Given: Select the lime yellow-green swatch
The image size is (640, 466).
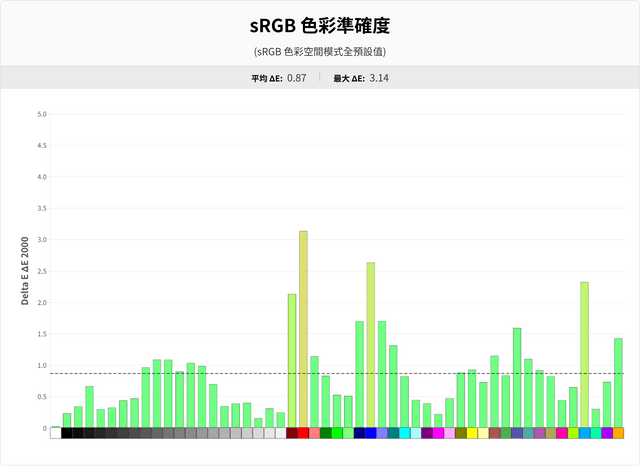Looking at the screenshot, I should pyautogui.click(x=573, y=433).
